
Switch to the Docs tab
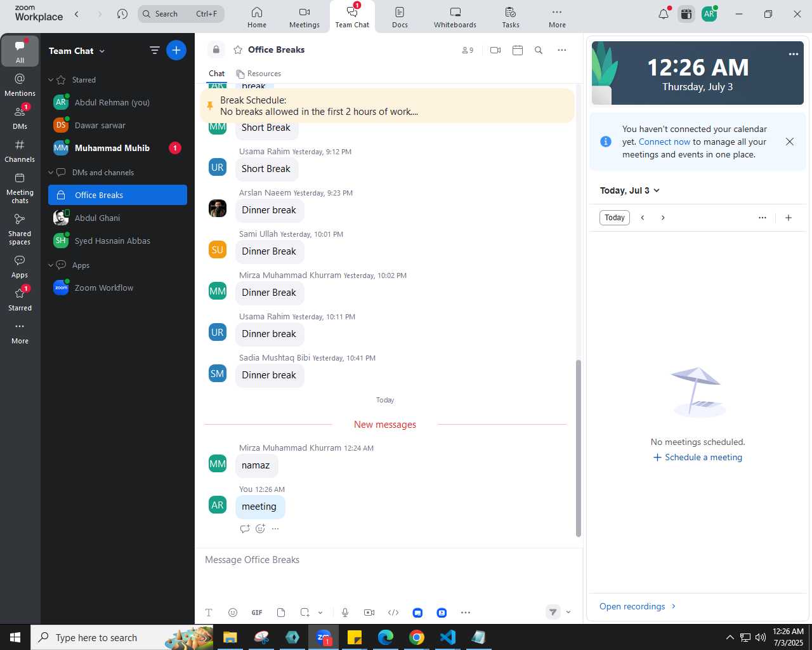point(400,17)
